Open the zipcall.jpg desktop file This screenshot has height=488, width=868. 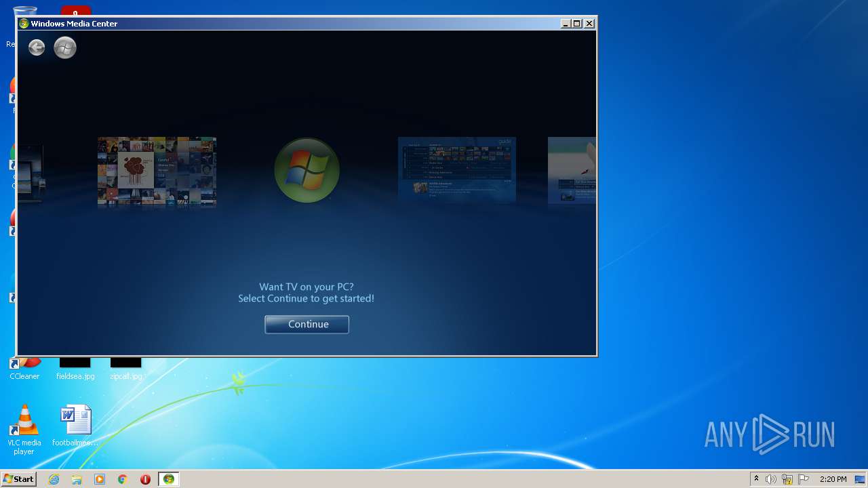[126, 368]
